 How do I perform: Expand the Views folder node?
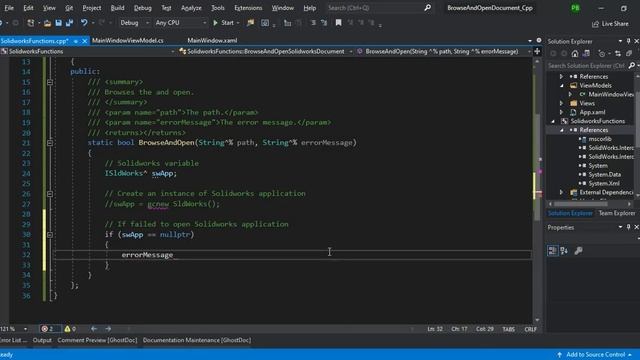pyautogui.click(x=562, y=103)
